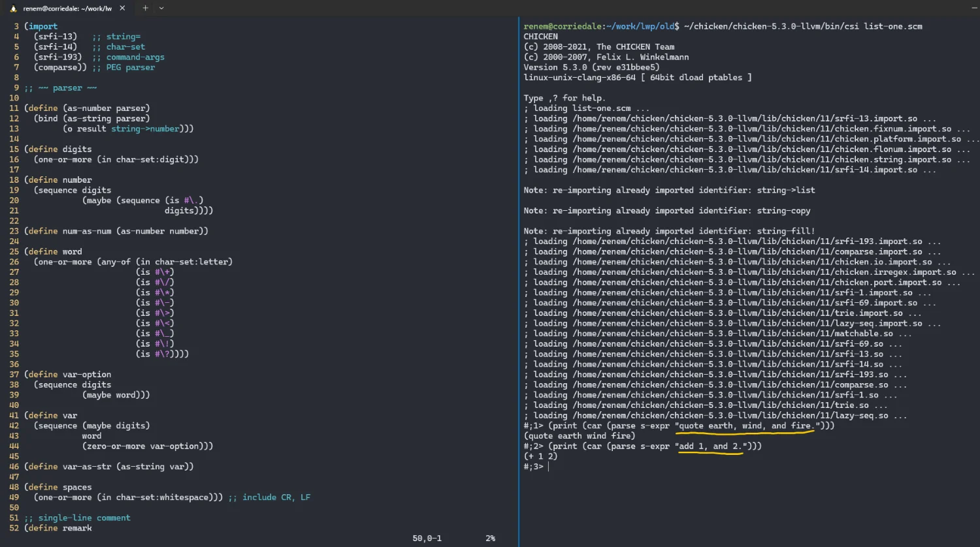Screen dimensions: 980x547
Task: Click the loading line for srfi-13.import.so
Action: pyautogui.click(x=730, y=119)
